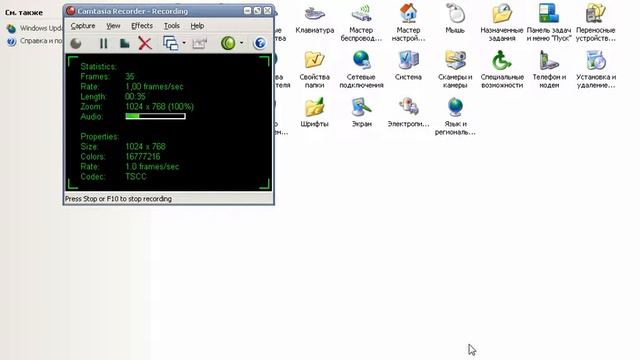The width and height of the screenshot is (640, 360).
Task: Open Сканеры и камеры icon
Action: pos(455,70)
